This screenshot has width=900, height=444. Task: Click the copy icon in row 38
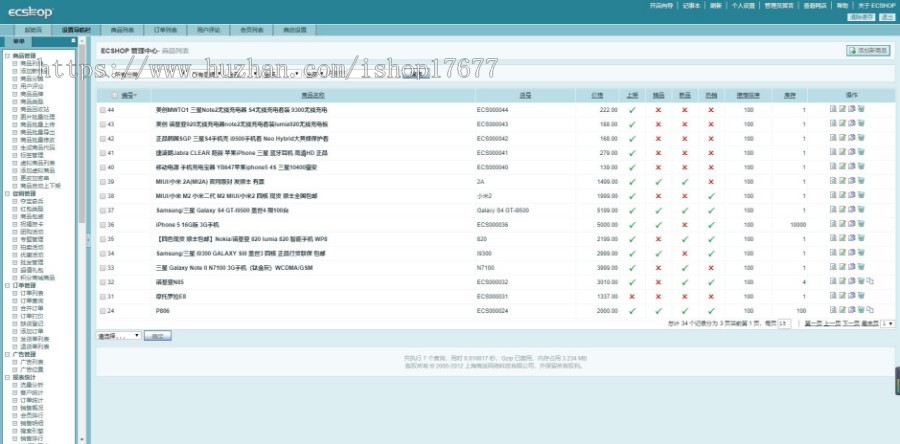(x=852, y=195)
